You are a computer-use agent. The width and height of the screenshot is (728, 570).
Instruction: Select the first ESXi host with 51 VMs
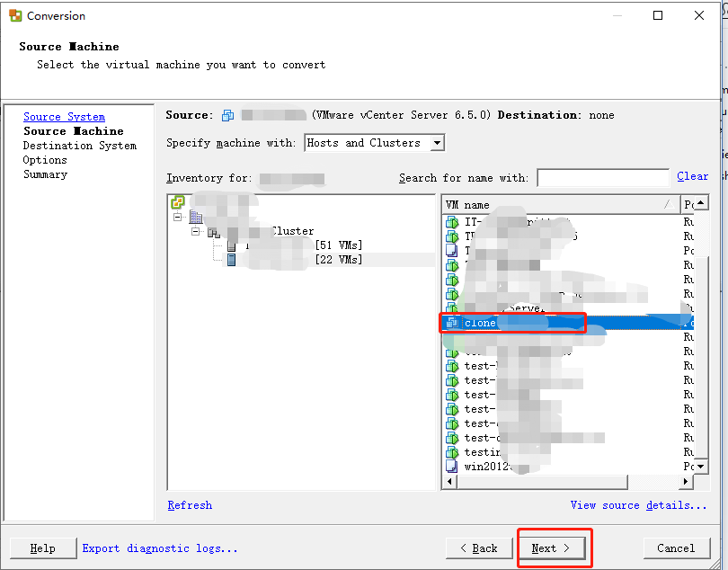pyautogui.click(x=231, y=245)
